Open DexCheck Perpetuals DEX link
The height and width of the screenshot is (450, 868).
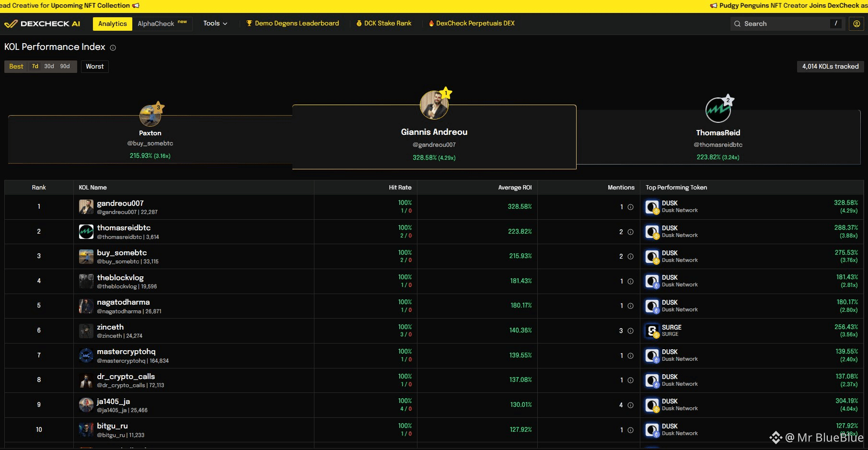coord(472,24)
